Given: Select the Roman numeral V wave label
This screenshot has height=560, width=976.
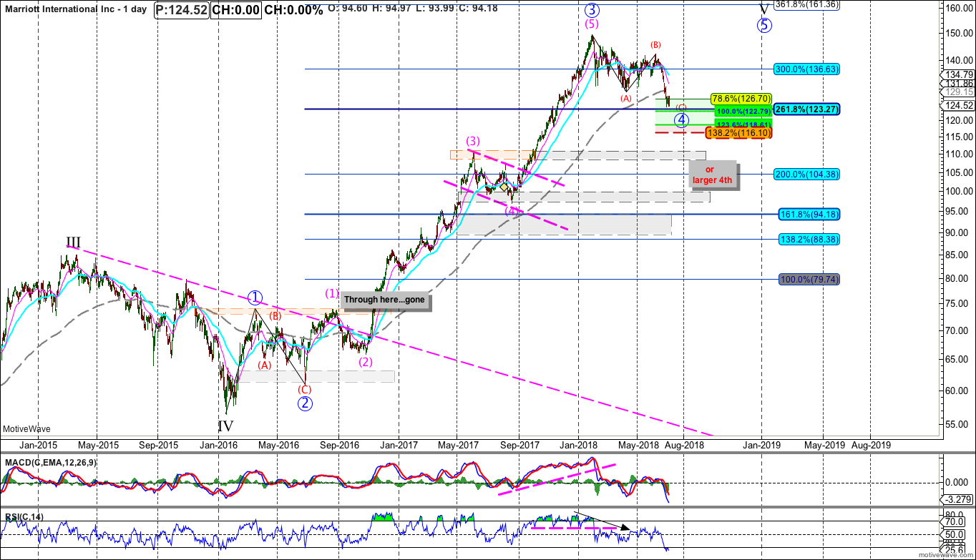Looking at the screenshot, I should (x=764, y=9).
